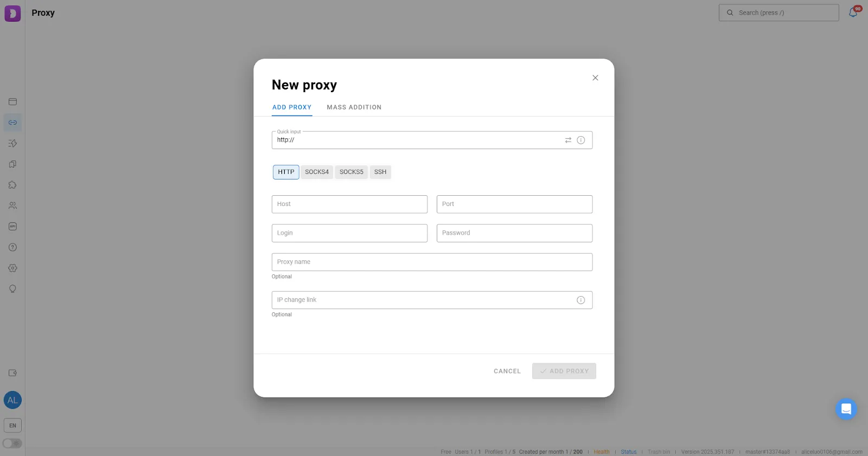Image resolution: width=868 pixels, height=456 pixels.
Task: Click the idea lightbulb icon in sidebar
Action: [12, 289]
